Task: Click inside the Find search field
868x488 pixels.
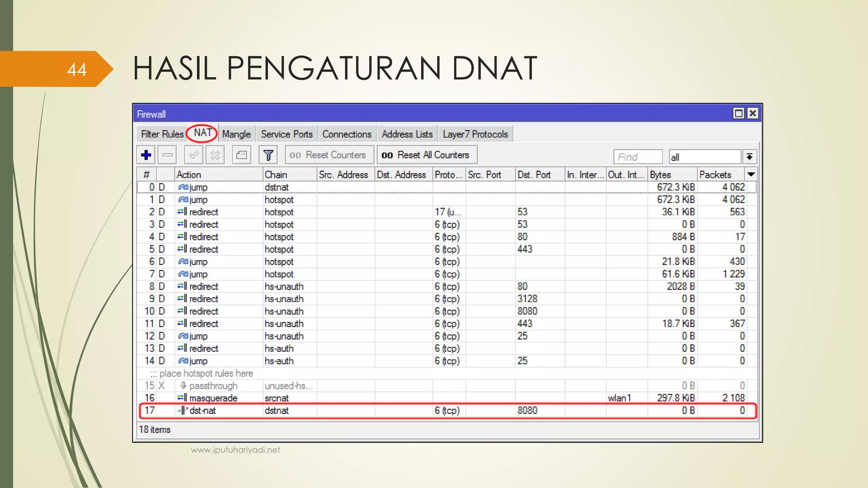Action: (637, 157)
